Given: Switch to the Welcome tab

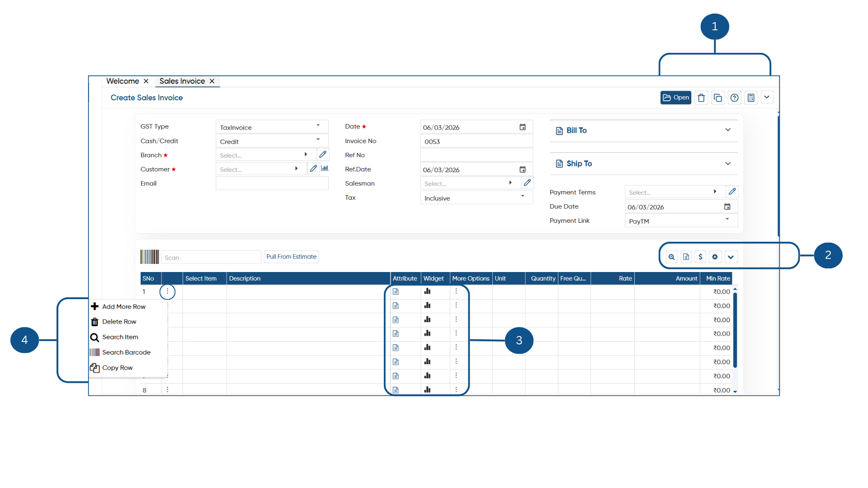Looking at the screenshot, I should pyautogui.click(x=123, y=81).
